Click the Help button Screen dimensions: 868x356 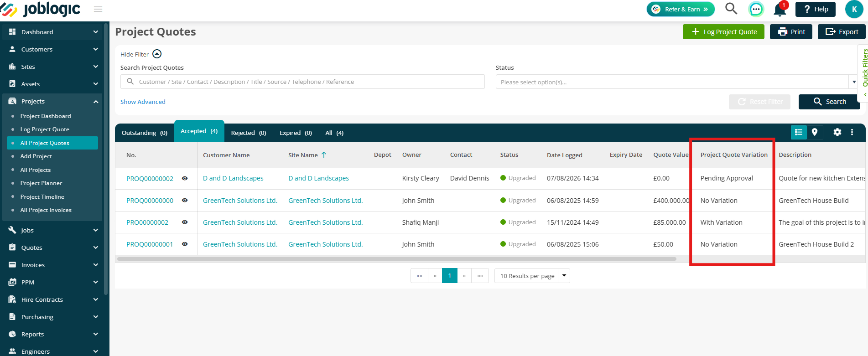click(x=816, y=9)
